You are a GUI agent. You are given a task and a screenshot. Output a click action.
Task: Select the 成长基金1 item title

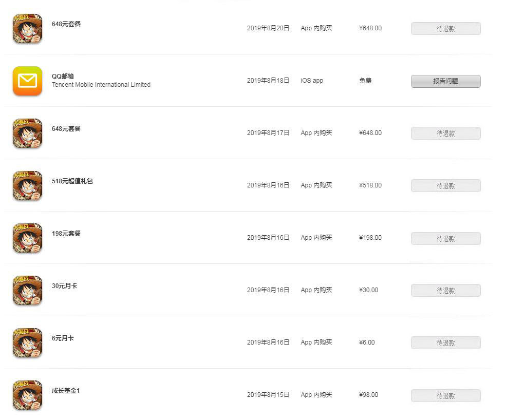[66, 390]
